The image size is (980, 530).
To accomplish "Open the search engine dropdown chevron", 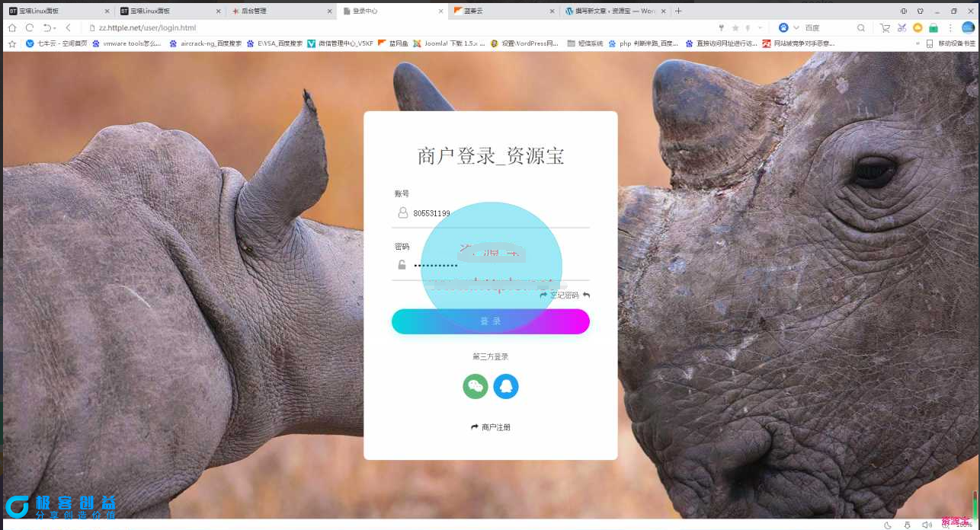I will coord(796,27).
